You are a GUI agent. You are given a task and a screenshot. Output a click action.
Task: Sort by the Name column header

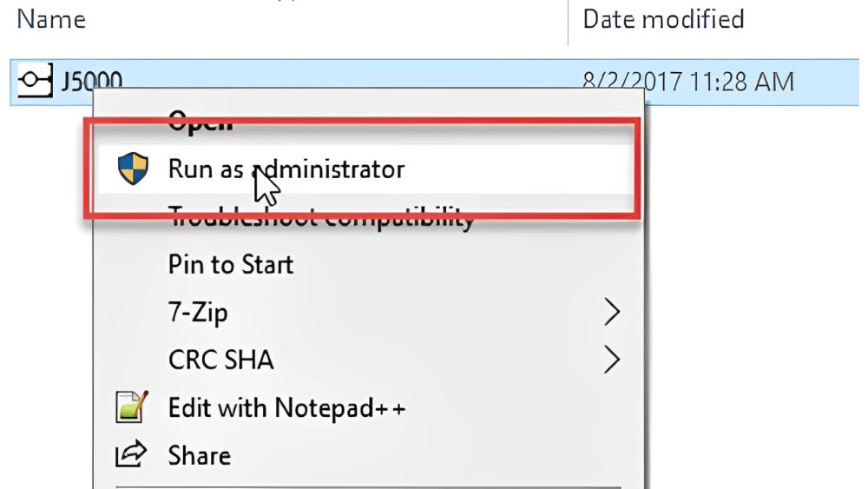[x=51, y=19]
